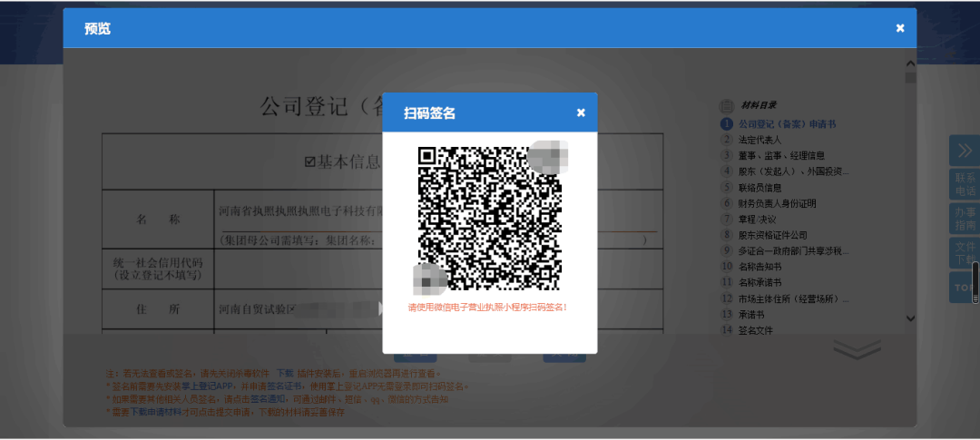
Task: Open 名称承诺书 document entry
Action: [760, 282]
